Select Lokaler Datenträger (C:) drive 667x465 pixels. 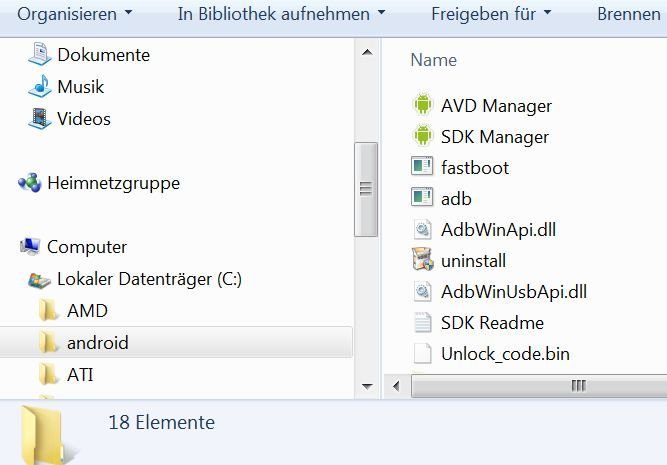(149, 279)
